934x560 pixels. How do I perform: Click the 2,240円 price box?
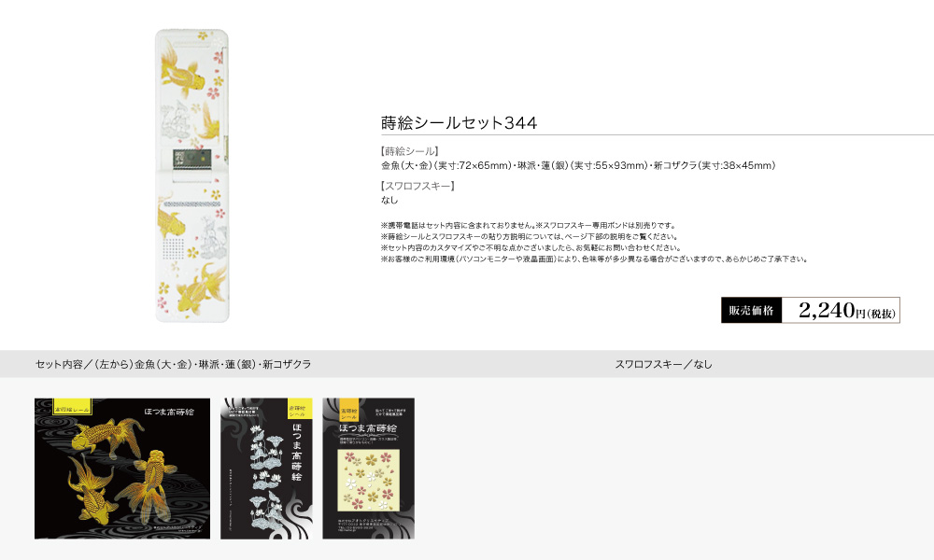pyautogui.click(x=841, y=310)
